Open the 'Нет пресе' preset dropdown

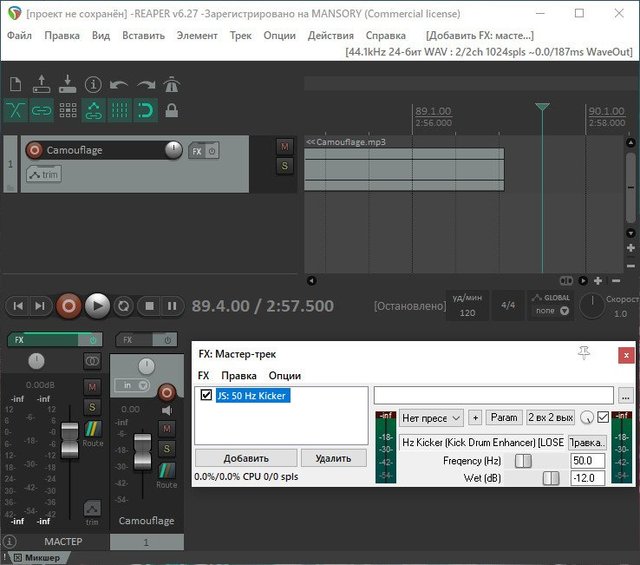(x=431, y=418)
